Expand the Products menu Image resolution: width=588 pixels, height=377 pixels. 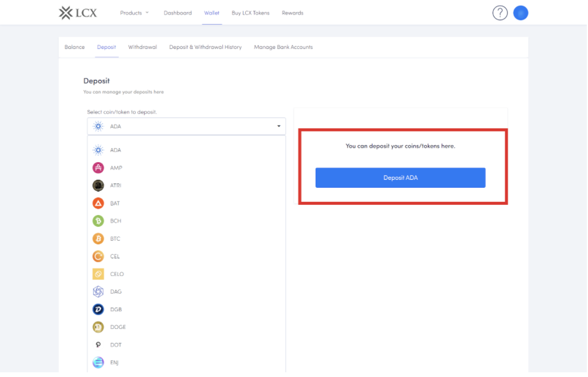pyautogui.click(x=134, y=13)
